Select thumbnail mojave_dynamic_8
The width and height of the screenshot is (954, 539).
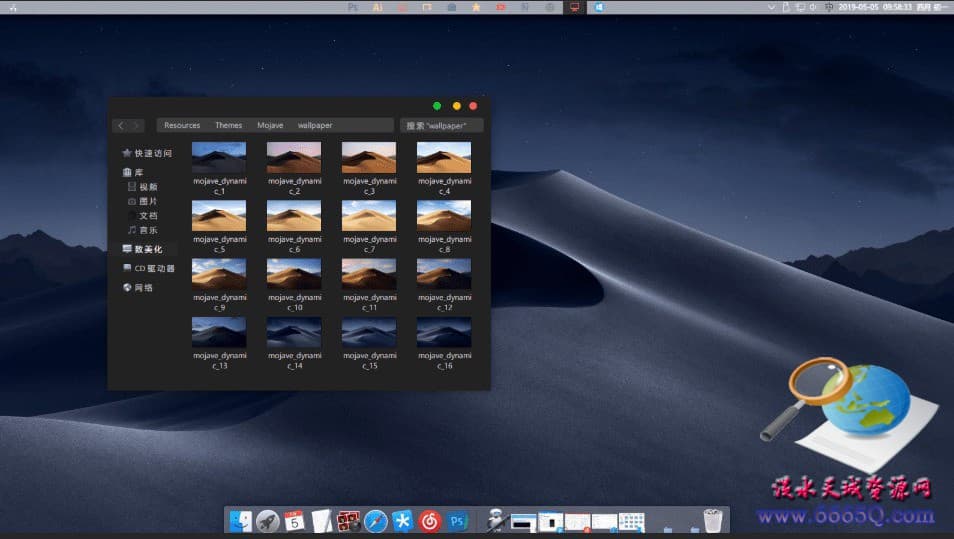[444, 215]
